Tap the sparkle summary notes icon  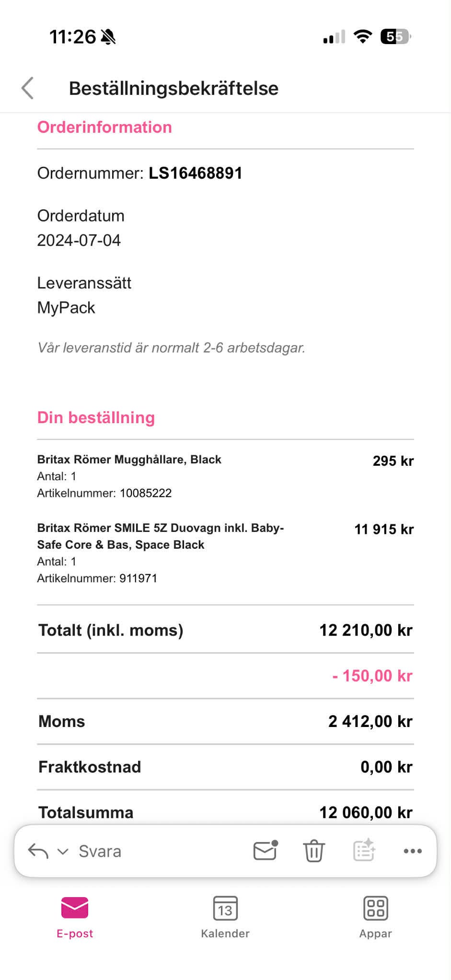pos(364,851)
